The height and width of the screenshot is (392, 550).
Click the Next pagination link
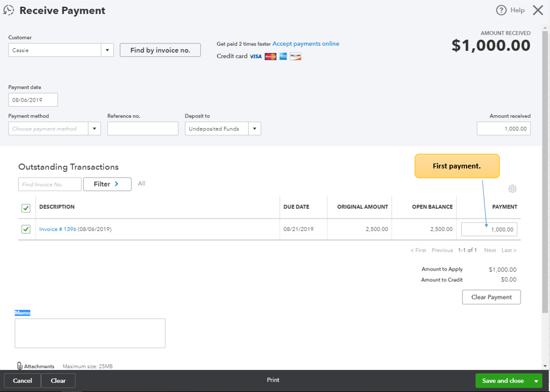tap(489, 251)
